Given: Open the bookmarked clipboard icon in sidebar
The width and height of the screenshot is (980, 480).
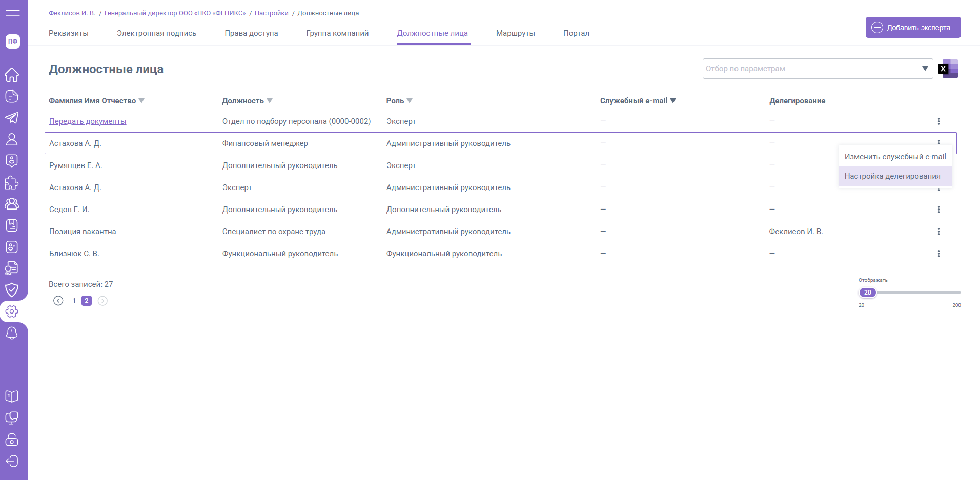Looking at the screenshot, I should (x=12, y=225).
